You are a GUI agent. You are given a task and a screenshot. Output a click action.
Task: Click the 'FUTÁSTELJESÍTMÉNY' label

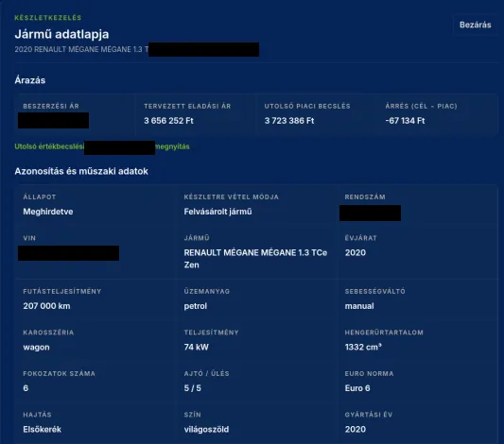click(x=62, y=292)
